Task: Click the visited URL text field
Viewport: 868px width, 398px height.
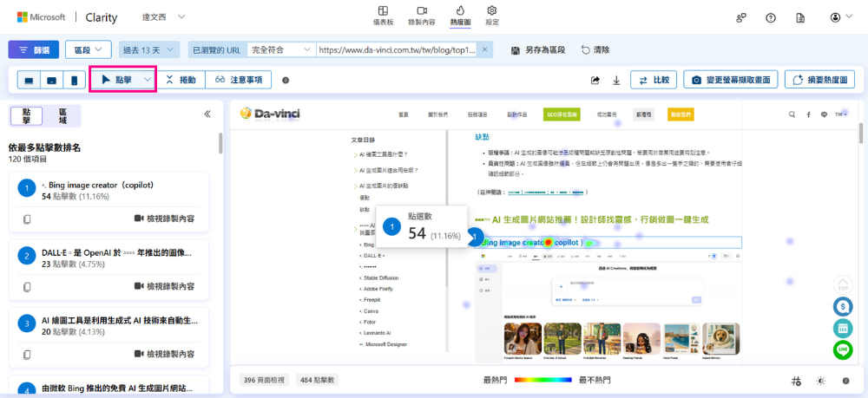Action: [397, 49]
